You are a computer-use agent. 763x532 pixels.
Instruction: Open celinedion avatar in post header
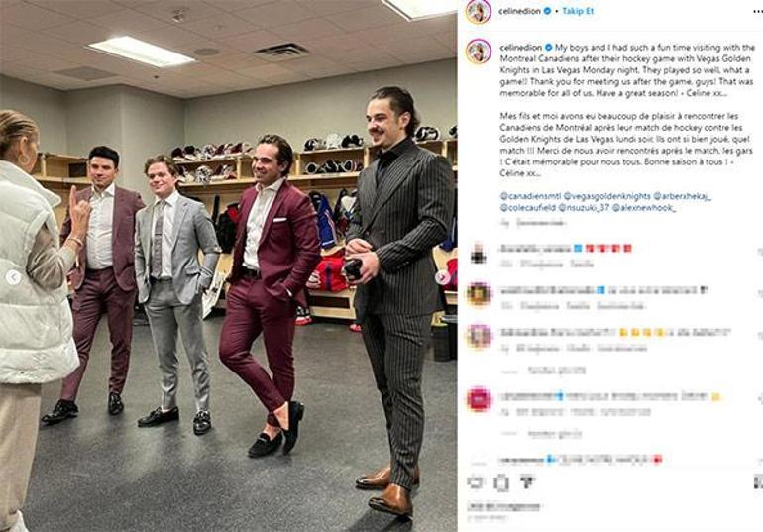(479, 12)
